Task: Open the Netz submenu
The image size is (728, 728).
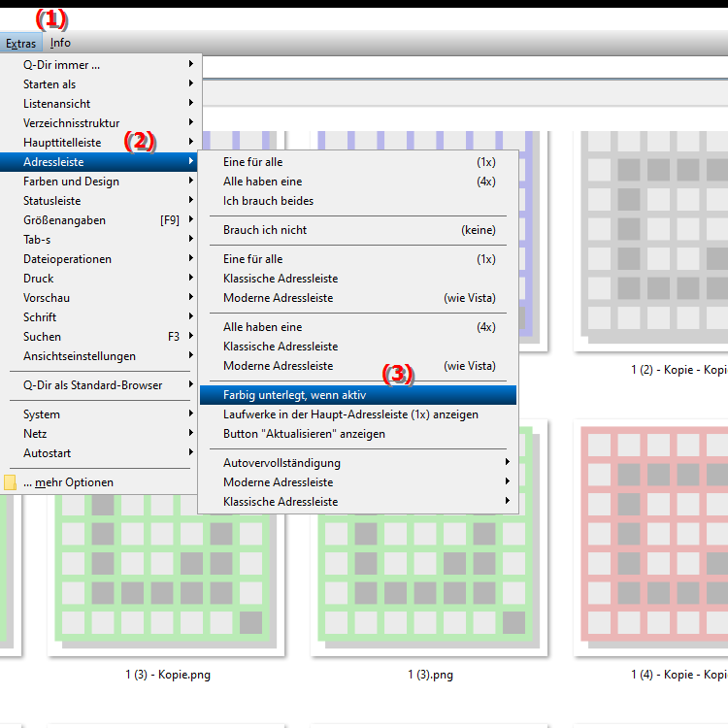Action: click(100, 434)
